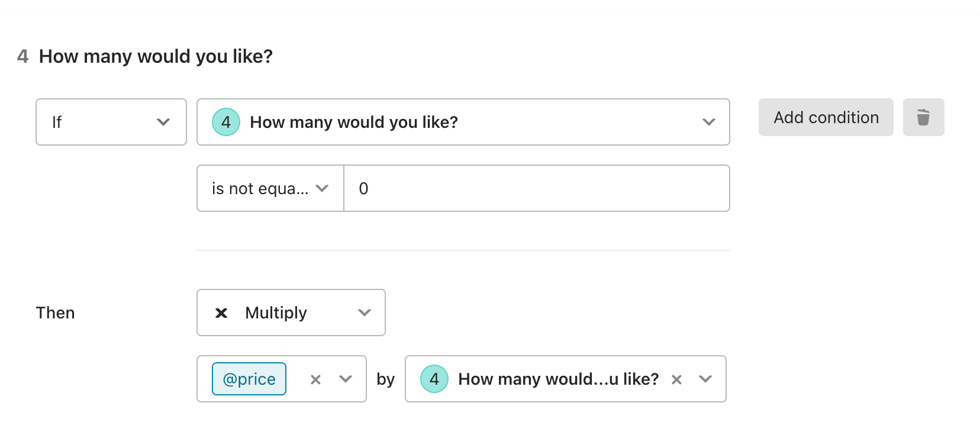The image size is (980, 438).
Task: Expand the If dropdown chevron
Action: (163, 122)
